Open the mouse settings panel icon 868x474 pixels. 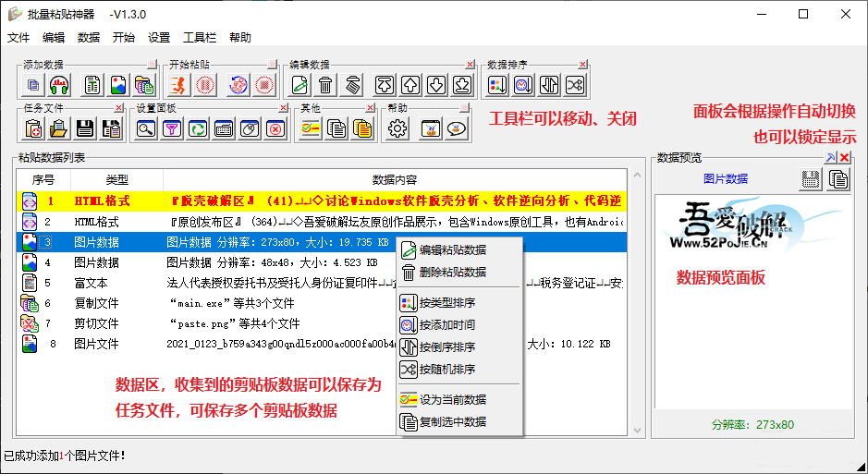[x=251, y=128]
